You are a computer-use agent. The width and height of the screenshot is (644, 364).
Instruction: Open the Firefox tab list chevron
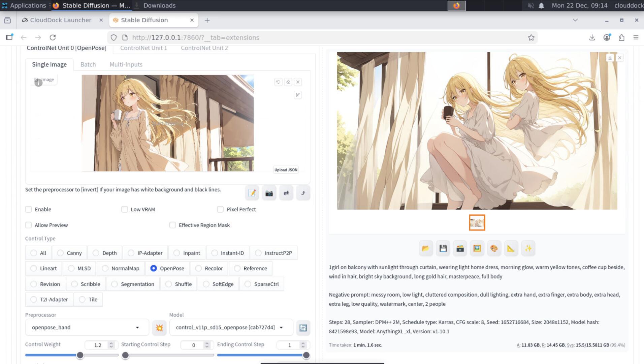[575, 20]
